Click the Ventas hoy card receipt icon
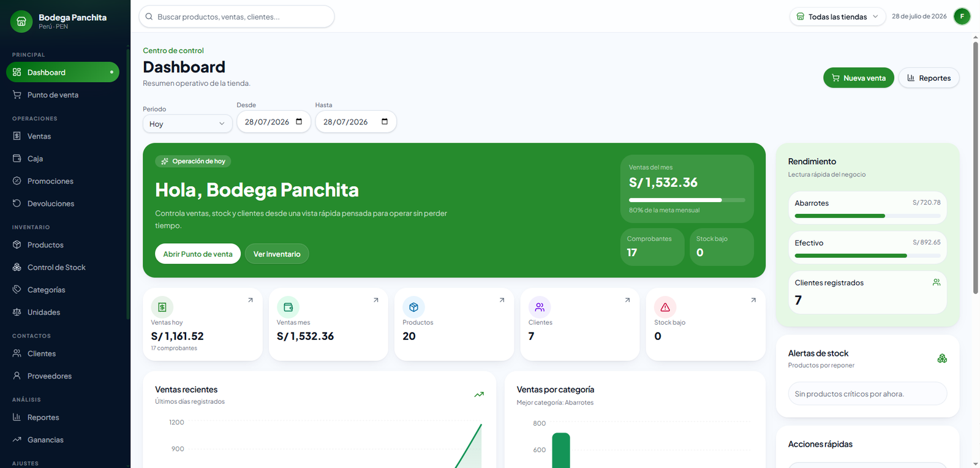 162,307
